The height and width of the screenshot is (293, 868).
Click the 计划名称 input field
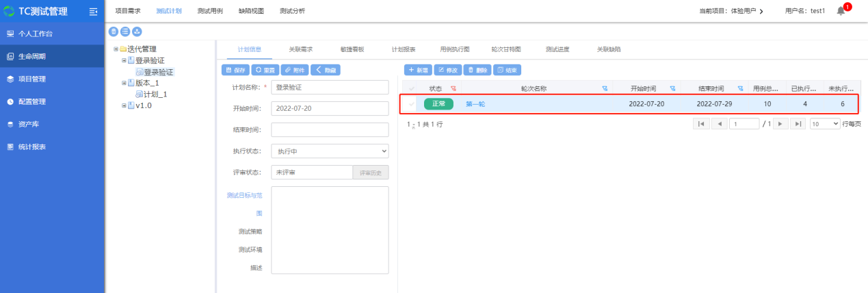[330, 88]
